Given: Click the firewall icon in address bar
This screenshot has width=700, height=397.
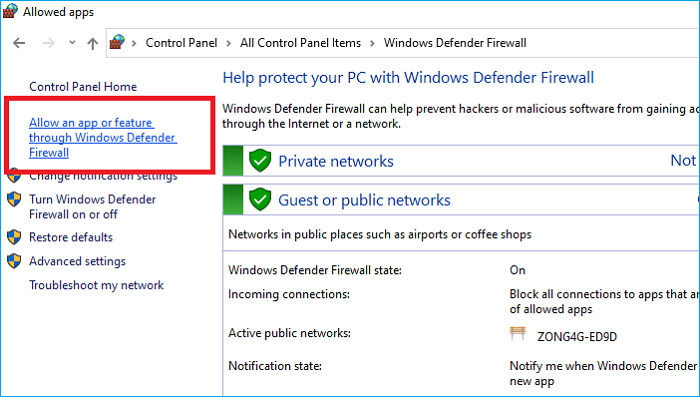Looking at the screenshot, I should click(x=117, y=42).
